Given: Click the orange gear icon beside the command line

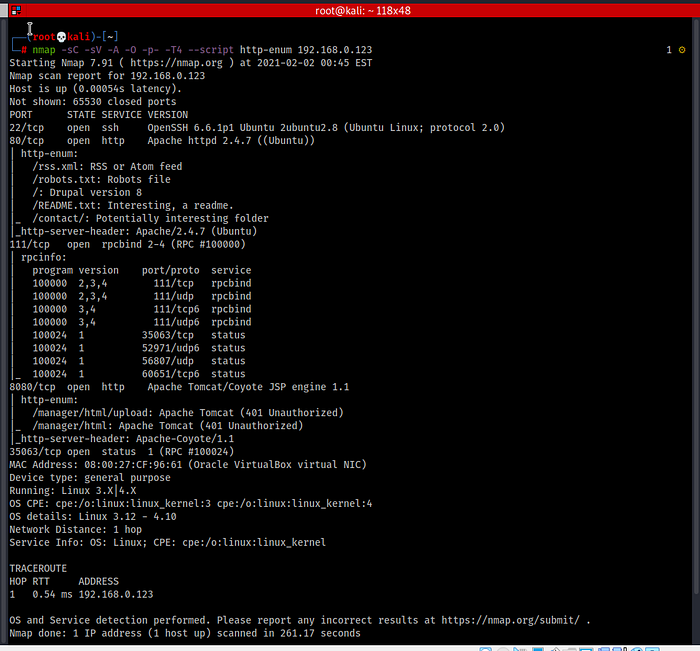Looking at the screenshot, I should 682,50.
